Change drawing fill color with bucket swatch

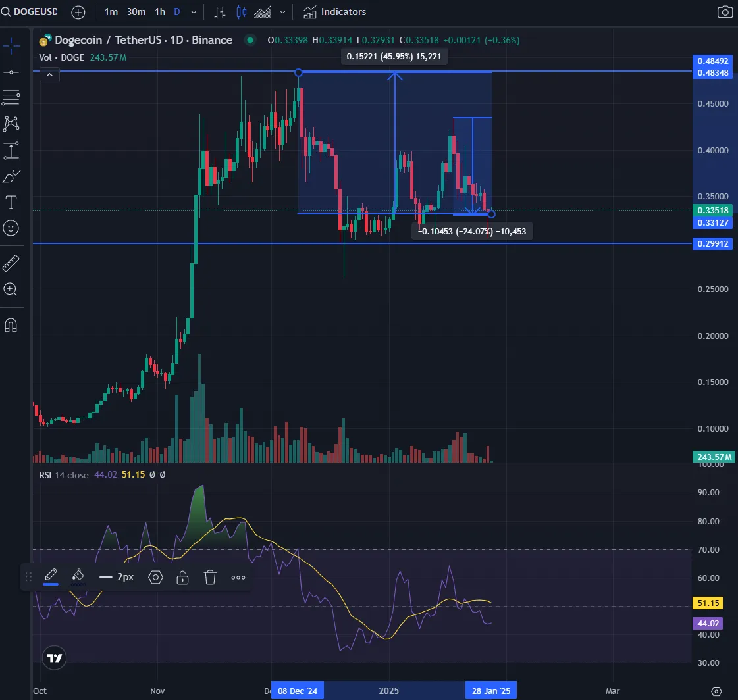[78, 577]
